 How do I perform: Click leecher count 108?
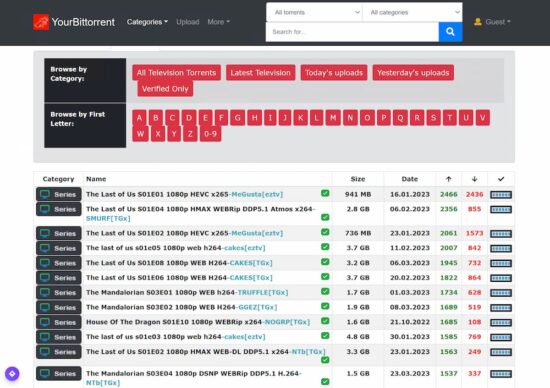(475, 322)
